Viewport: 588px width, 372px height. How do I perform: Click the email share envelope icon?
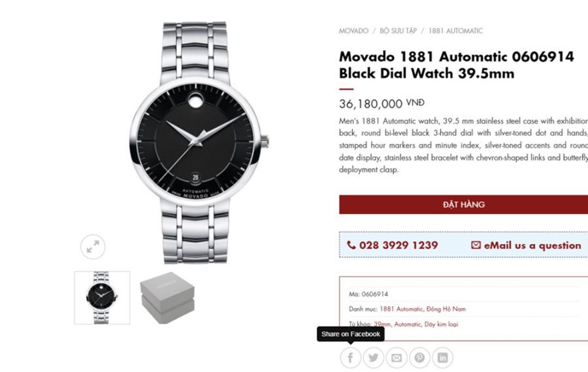397,358
